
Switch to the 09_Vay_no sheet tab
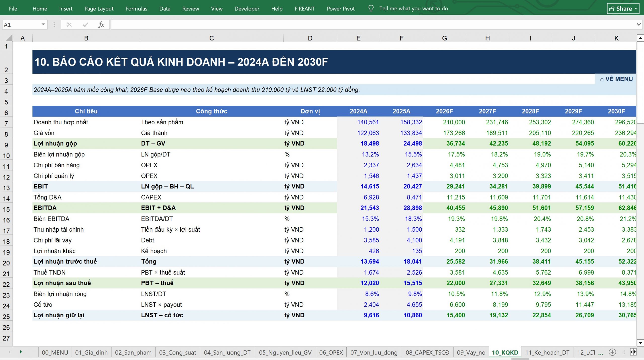click(x=471, y=352)
